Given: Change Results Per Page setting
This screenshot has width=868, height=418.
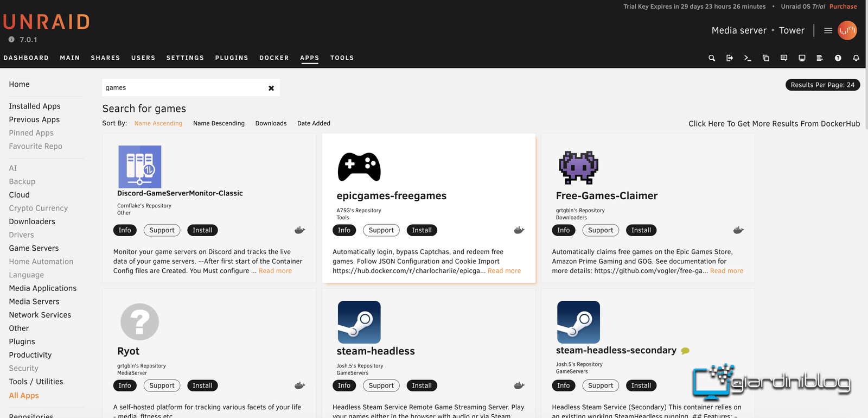Looking at the screenshot, I should tap(822, 85).
